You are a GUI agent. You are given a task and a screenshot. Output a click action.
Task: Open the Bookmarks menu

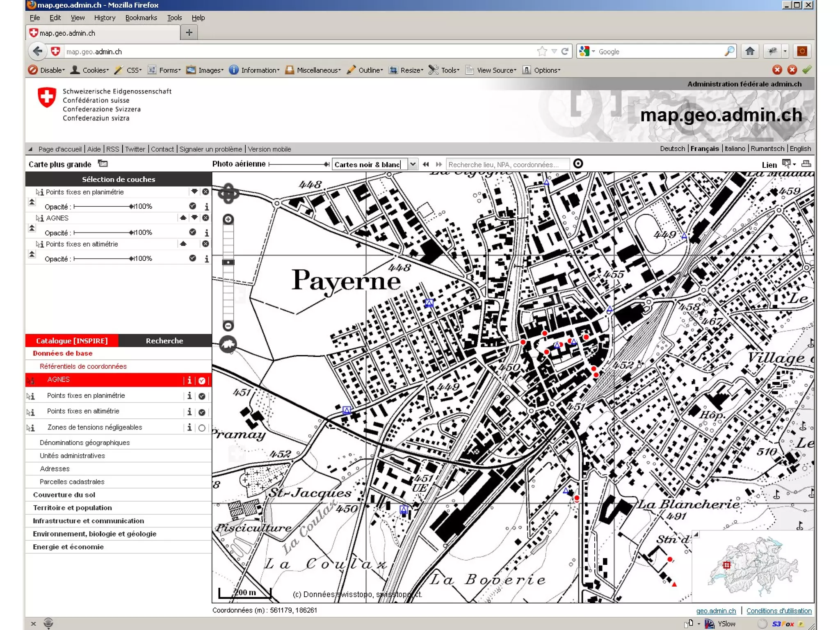(141, 18)
